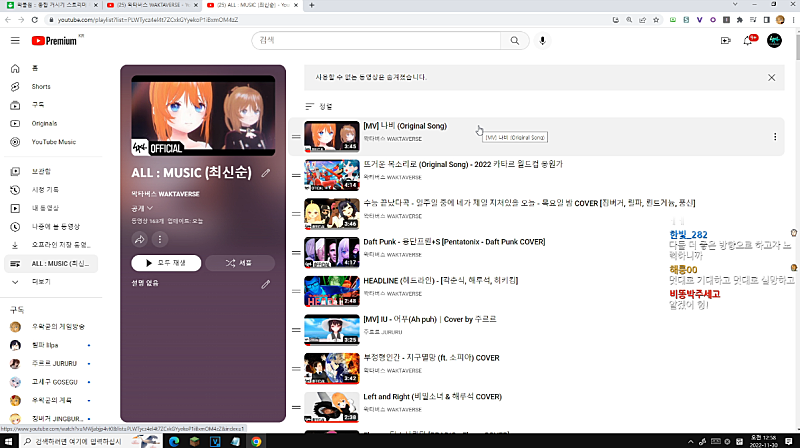
Task: Reload the page in Chrome
Action: coord(34,20)
